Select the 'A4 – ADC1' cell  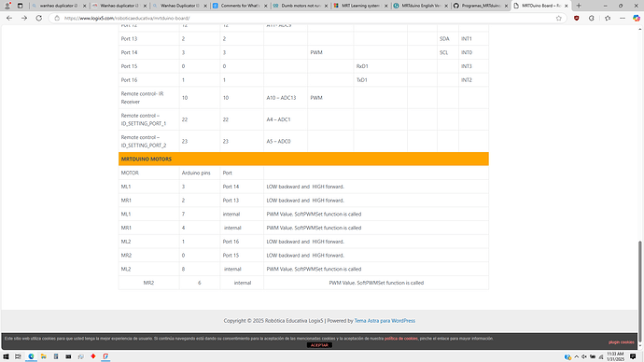286,119
